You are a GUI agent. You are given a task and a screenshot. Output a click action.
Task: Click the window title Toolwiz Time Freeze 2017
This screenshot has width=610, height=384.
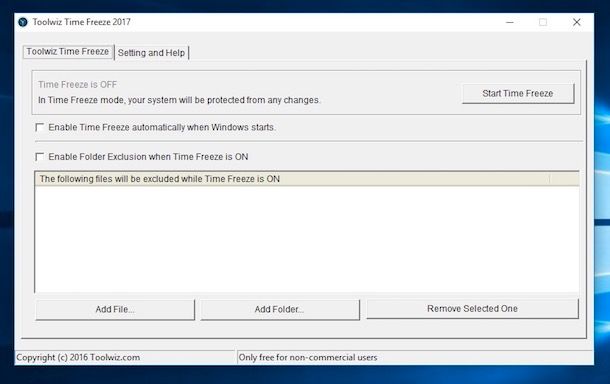tap(81, 22)
